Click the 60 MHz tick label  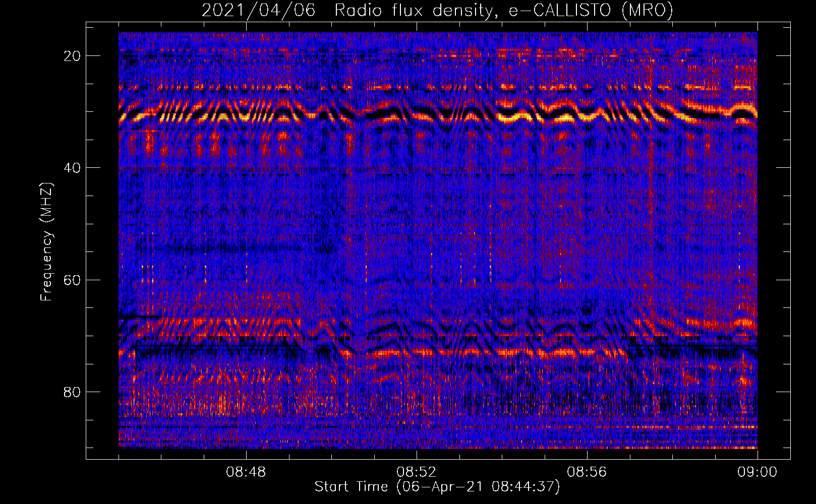[x=72, y=280]
